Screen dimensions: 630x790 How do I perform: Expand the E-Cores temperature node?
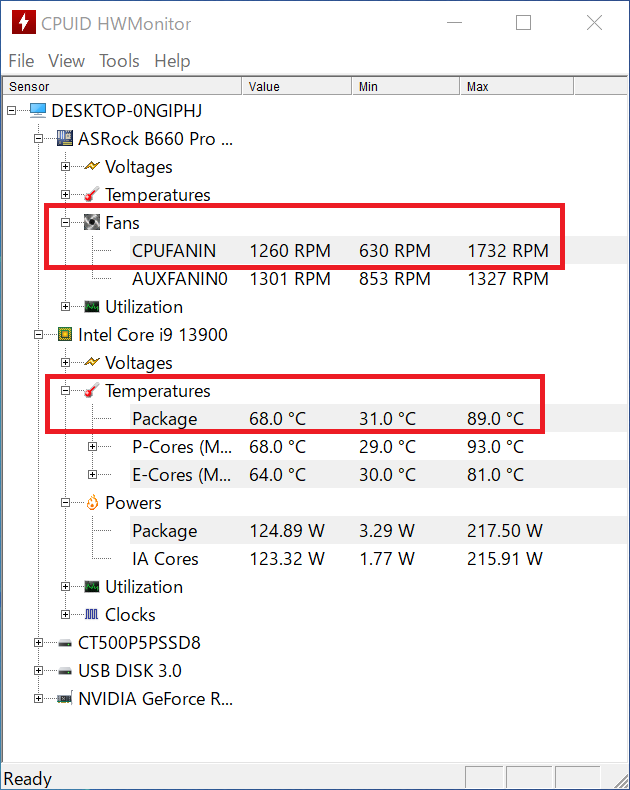coord(92,474)
